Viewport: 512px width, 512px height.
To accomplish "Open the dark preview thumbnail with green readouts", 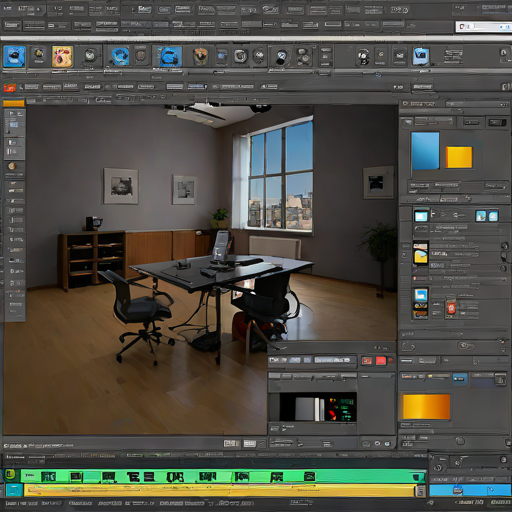I will [x=318, y=407].
